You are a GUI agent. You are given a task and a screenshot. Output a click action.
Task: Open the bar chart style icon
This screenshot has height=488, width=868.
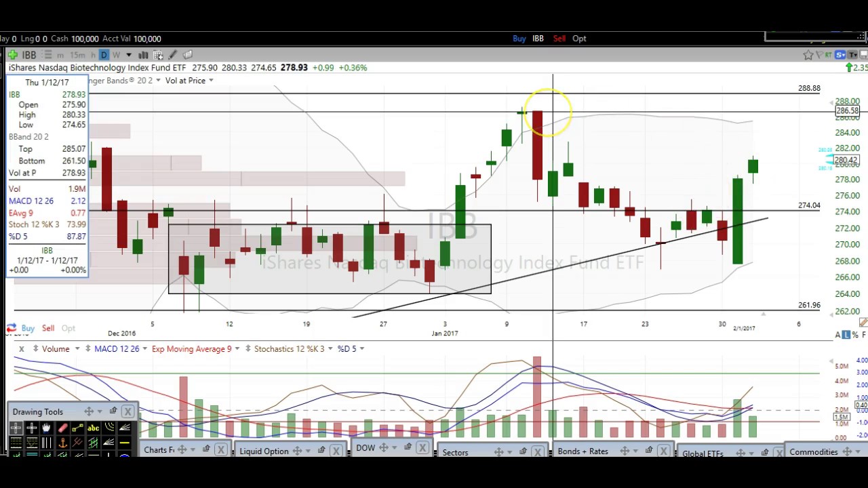pyautogui.click(x=143, y=55)
